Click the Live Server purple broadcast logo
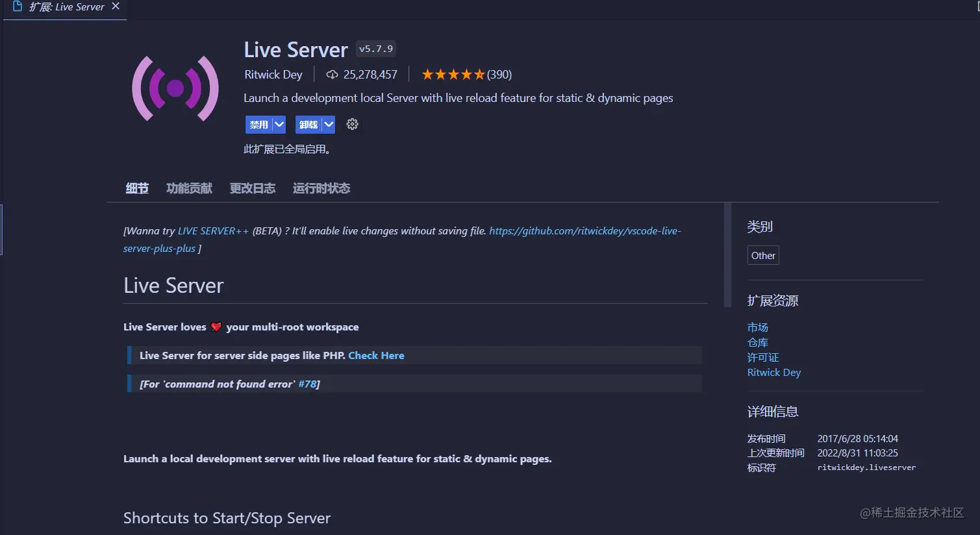The image size is (980, 535). click(x=175, y=88)
